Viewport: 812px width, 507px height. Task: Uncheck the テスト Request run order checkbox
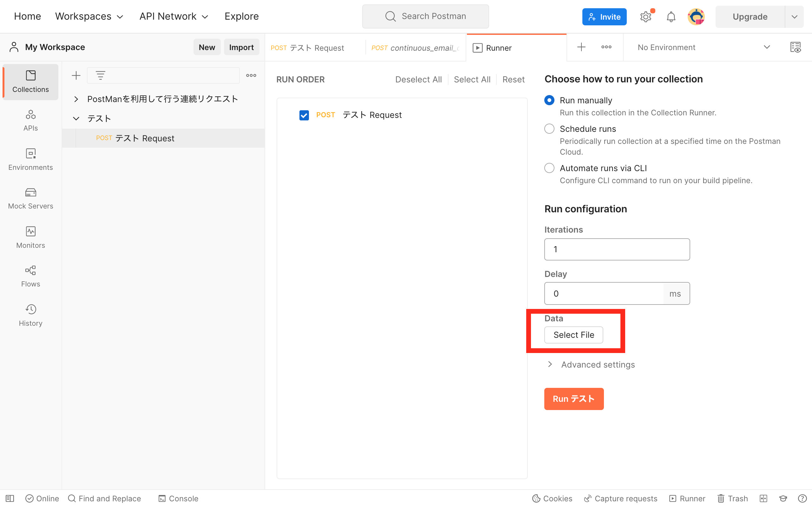click(304, 115)
